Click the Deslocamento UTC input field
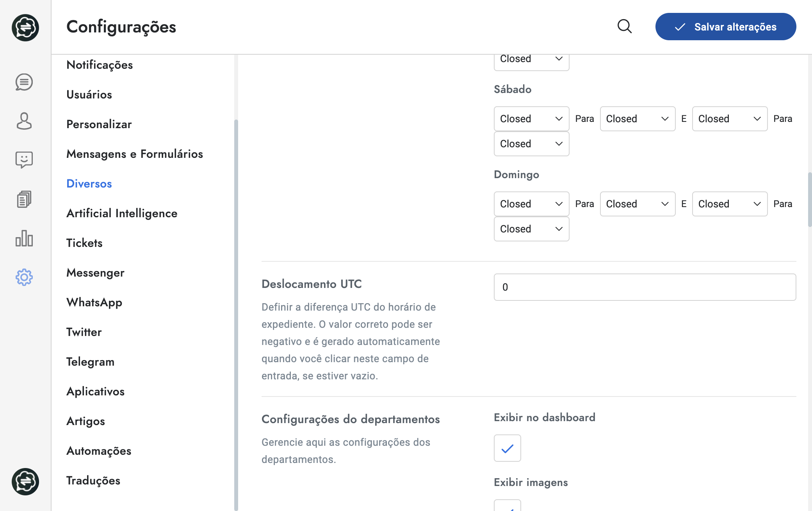This screenshot has height=511, width=812. (x=645, y=287)
